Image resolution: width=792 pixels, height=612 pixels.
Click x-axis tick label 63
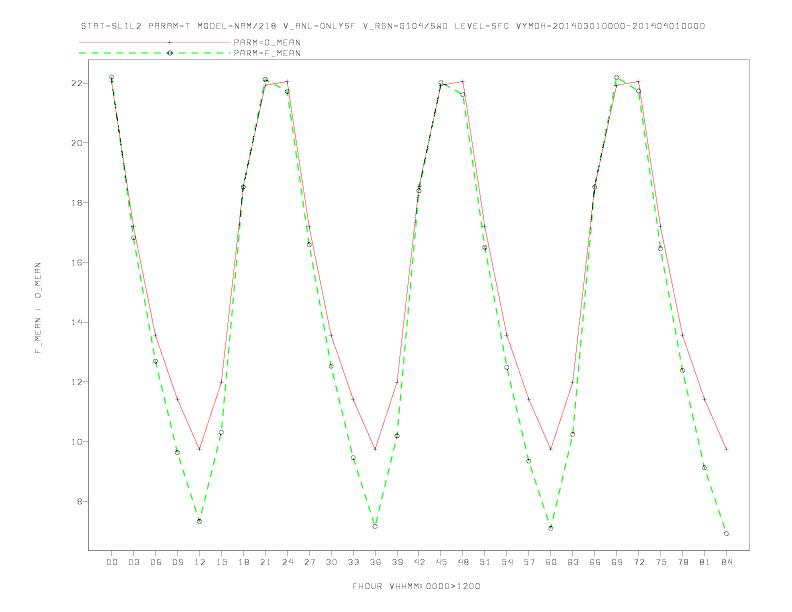[573, 562]
